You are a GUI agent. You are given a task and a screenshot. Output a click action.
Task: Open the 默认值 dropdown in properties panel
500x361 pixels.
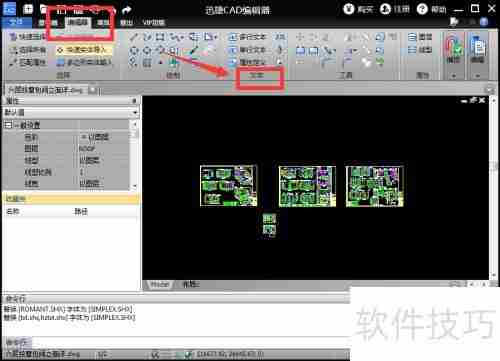[x=135, y=113]
